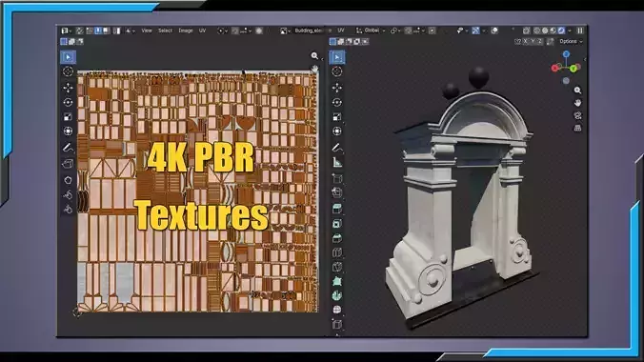Image resolution: width=644 pixels, height=362 pixels.
Task: Select the Rotate tool in UV editor
Action: click(68, 102)
